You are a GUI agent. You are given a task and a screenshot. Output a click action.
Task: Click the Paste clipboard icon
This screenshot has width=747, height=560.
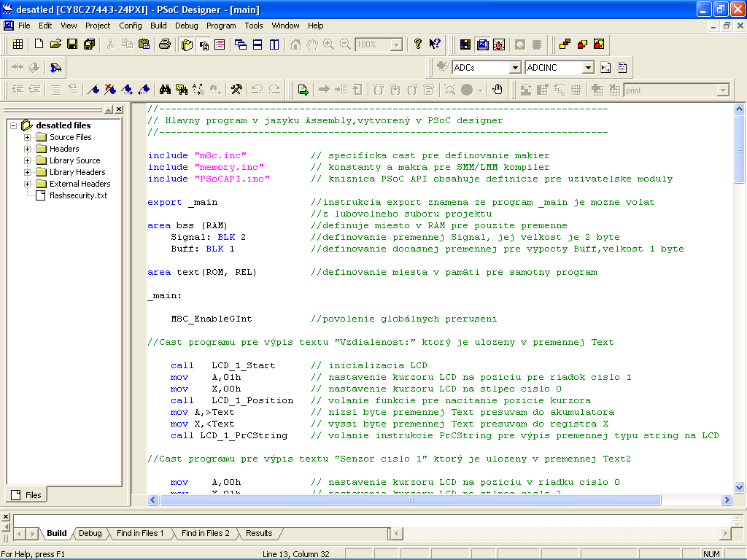coord(144,44)
